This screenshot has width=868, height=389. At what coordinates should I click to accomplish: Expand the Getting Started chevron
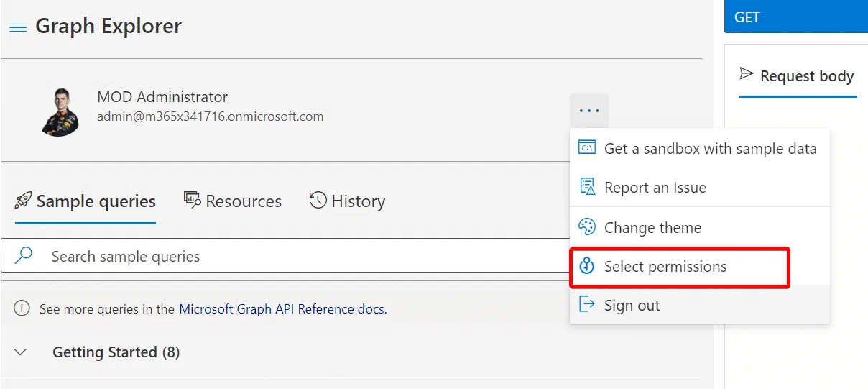(x=21, y=352)
